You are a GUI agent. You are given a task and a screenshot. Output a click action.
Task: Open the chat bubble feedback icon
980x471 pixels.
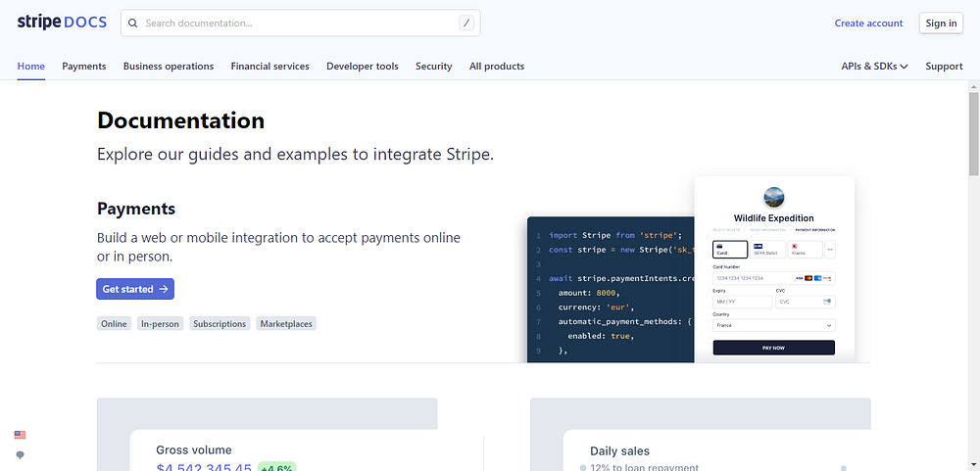tap(20, 454)
